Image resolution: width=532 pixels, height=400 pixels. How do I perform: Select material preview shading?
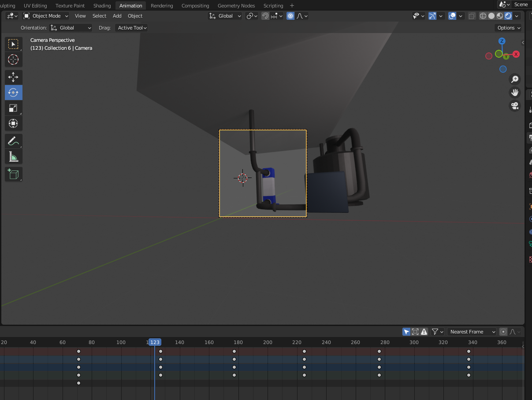(500, 16)
